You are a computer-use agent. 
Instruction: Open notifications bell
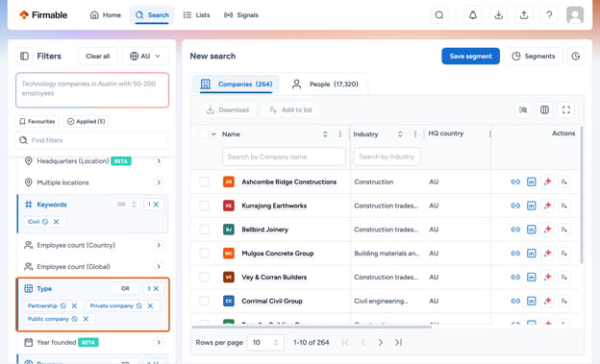click(x=473, y=15)
